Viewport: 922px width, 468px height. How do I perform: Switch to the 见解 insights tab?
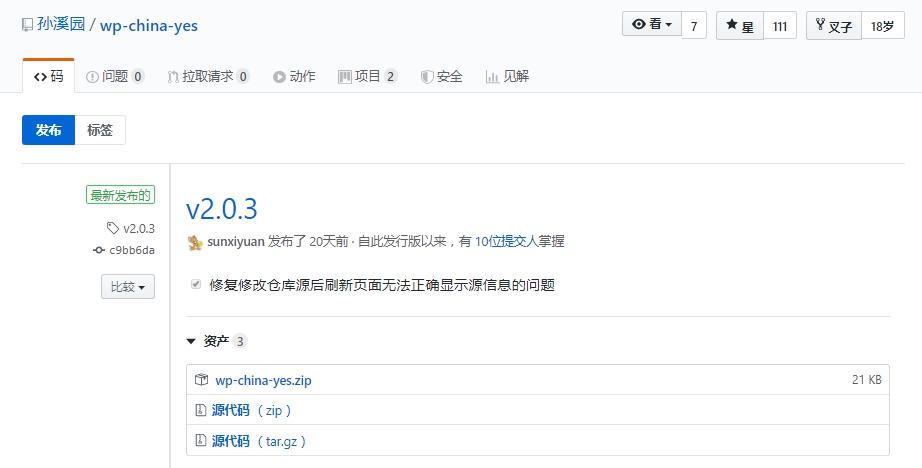507,76
